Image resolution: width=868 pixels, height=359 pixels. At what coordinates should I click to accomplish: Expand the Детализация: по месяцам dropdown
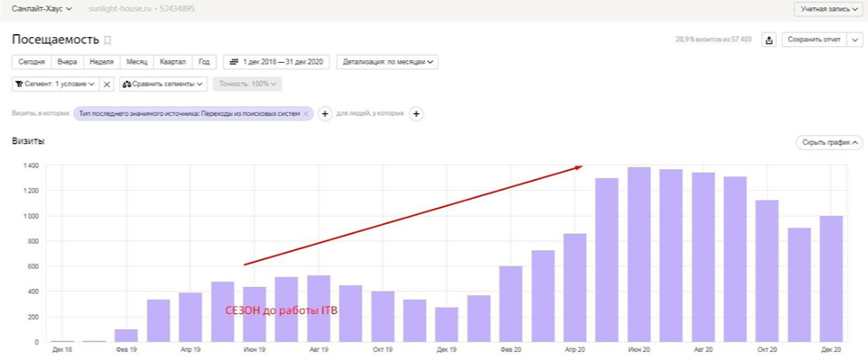[387, 62]
